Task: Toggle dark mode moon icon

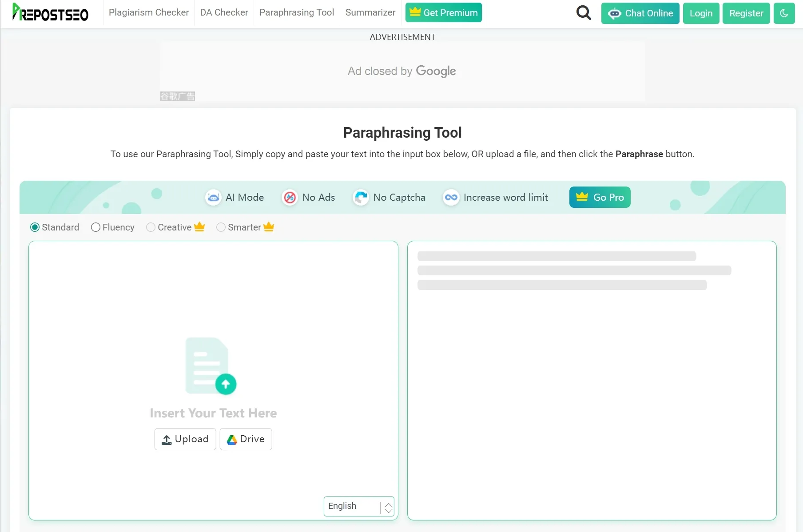Action: pos(784,13)
